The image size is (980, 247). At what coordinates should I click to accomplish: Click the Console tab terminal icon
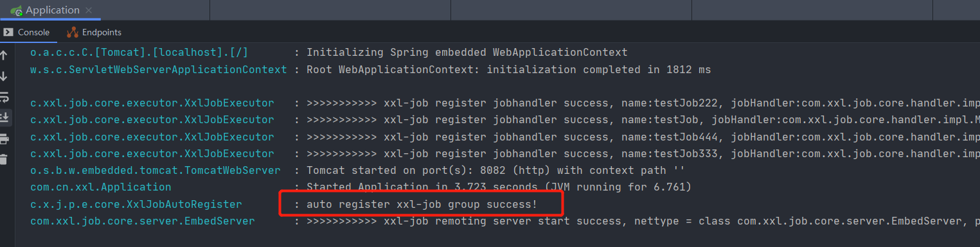tap(8, 32)
